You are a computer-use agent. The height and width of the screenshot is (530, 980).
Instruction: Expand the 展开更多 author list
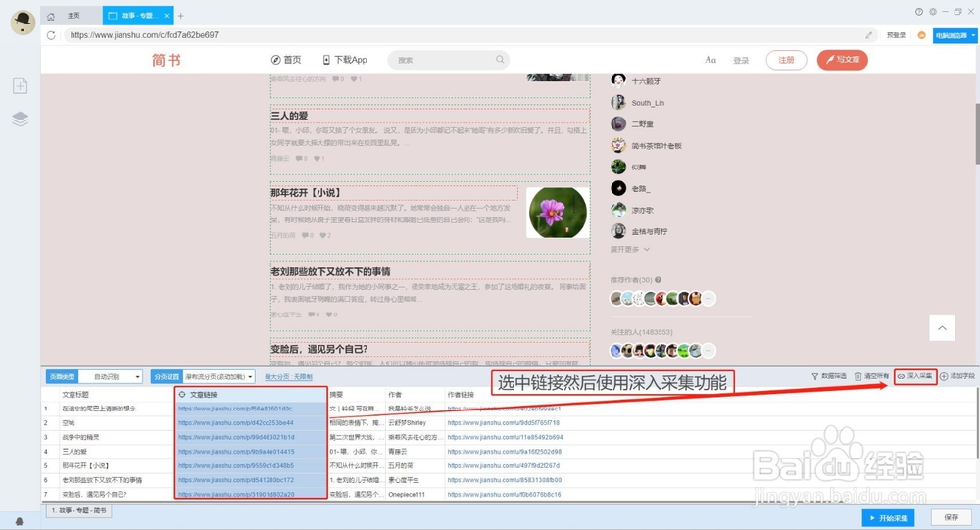coord(630,250)
